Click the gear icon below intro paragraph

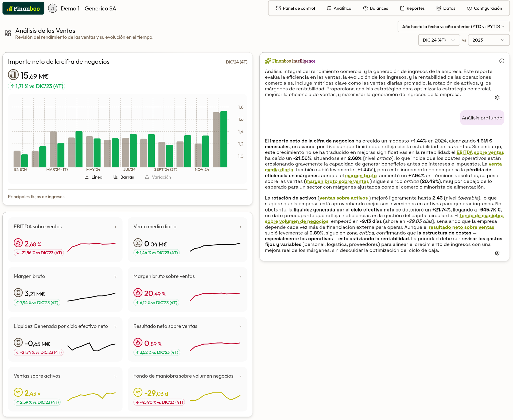[x=497, y=98]
